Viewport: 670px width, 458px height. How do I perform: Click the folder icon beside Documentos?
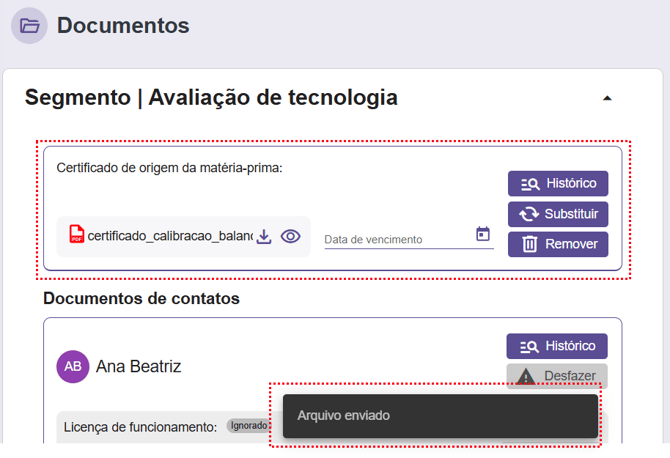pyautogui.click(x=29, y=25)
